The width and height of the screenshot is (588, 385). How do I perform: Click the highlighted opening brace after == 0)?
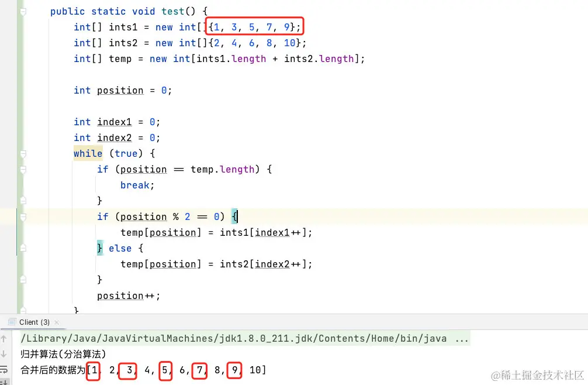pos(234,216)
